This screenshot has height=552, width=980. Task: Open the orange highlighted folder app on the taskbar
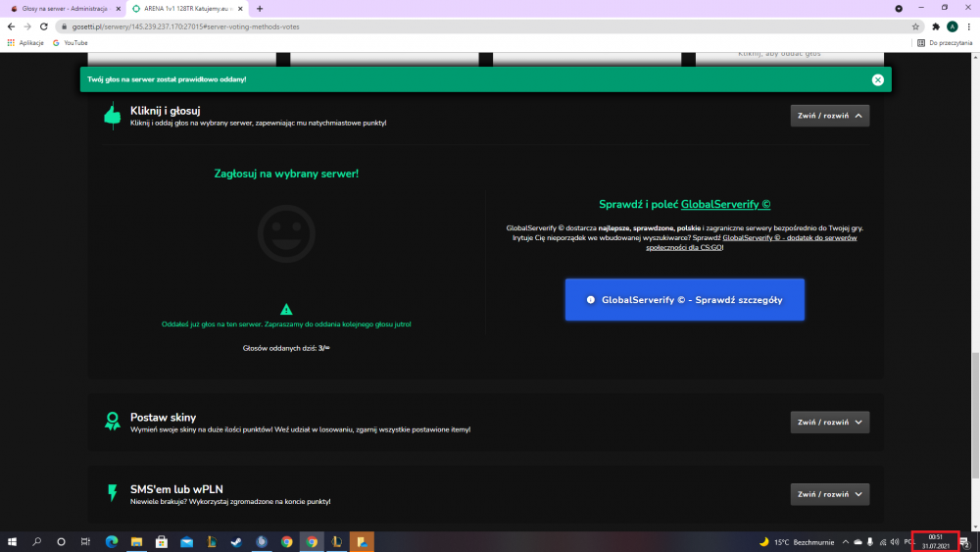pos(362,542)
